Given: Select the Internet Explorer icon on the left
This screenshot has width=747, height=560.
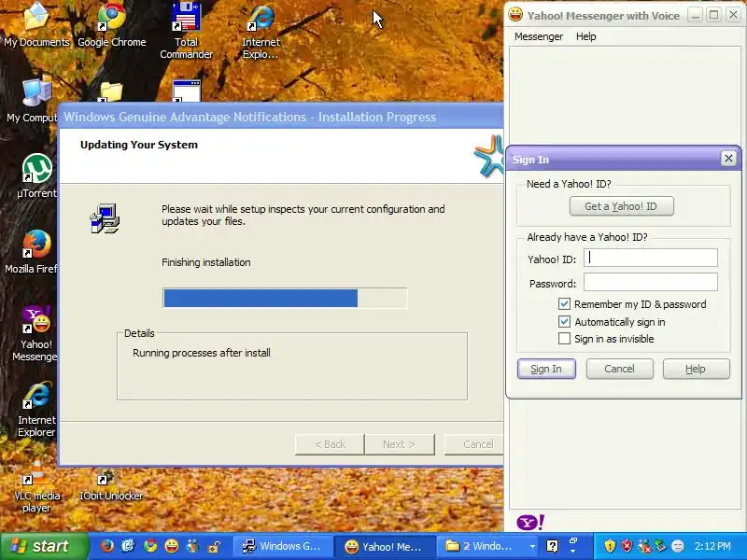Looking at the screenshot, I should (x=36, y=409).
